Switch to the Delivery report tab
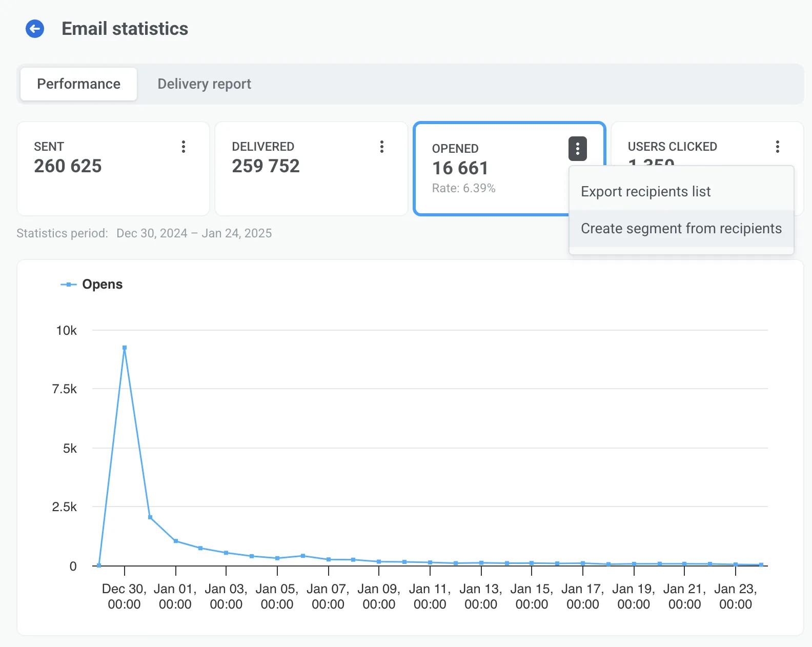812x647 pixels. 204,84
